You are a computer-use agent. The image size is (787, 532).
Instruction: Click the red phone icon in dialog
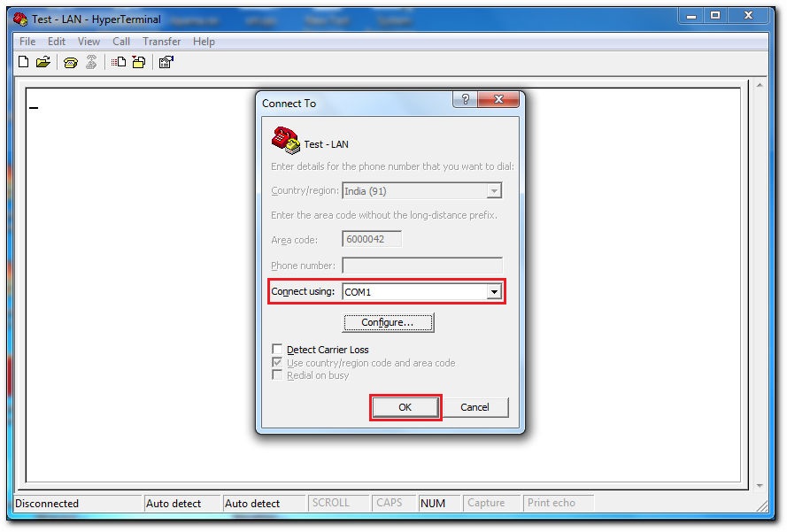(285, 140)
